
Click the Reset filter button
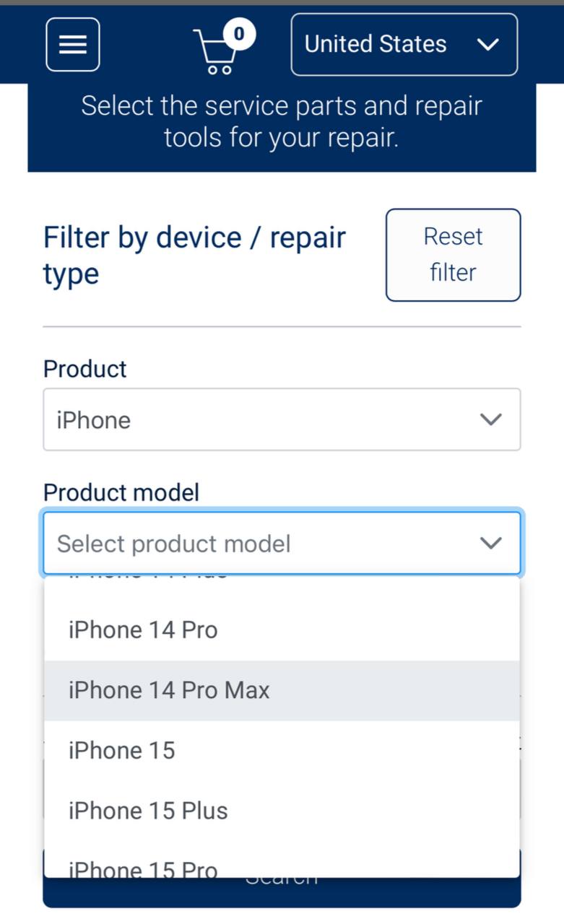click(x=453, y=255)
